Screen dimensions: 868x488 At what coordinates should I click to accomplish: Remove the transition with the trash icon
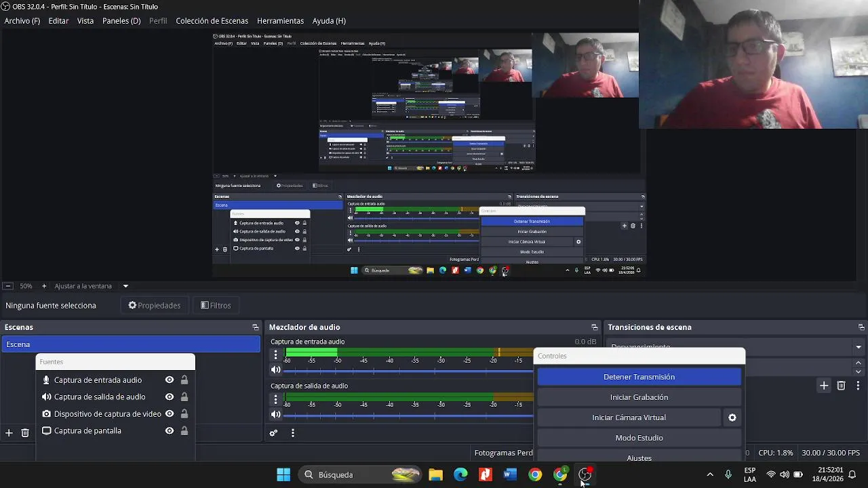click(x=841, y=386)
